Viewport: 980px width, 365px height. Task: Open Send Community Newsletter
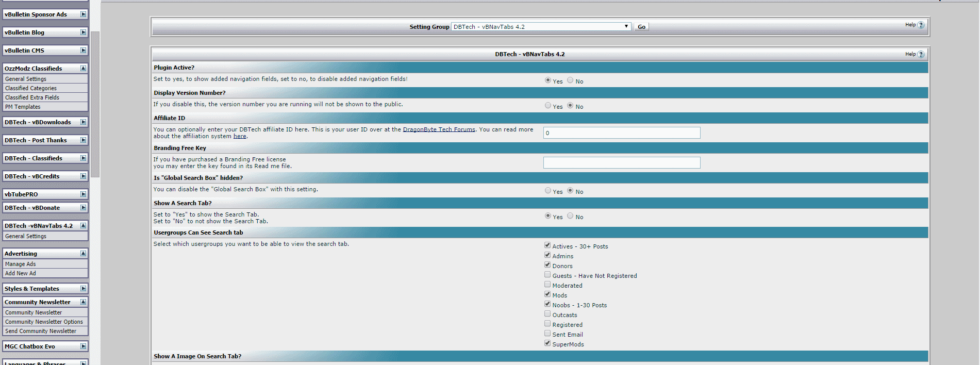click(41, 331)
